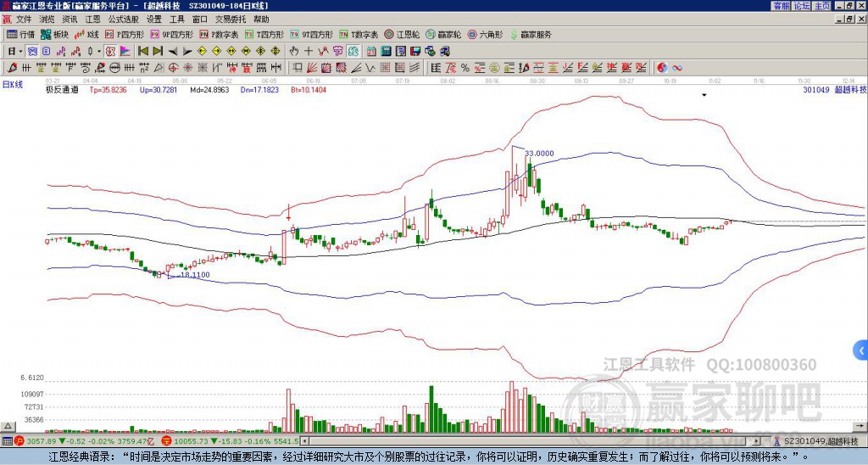Click the Tp=35.8236 value
This screenshot has height=465, width=868.
coord(108,89)
